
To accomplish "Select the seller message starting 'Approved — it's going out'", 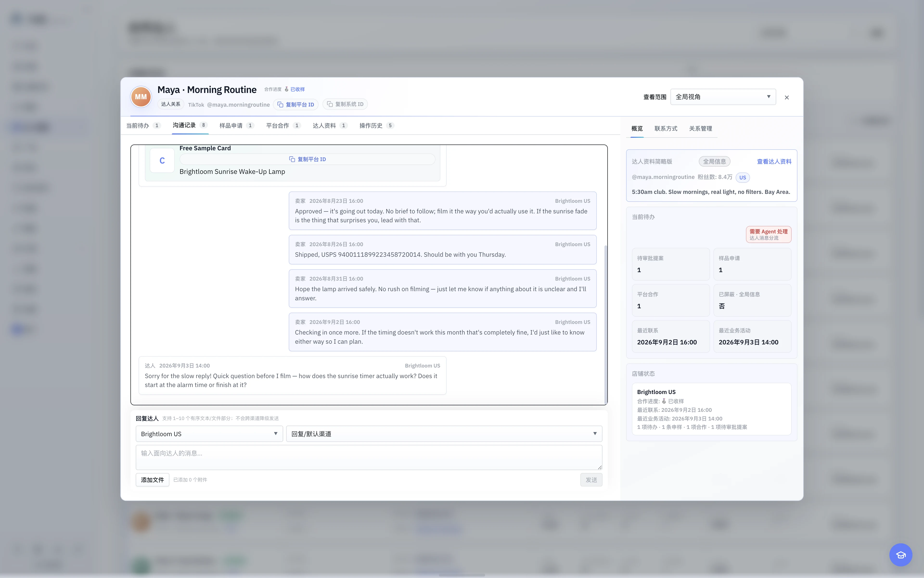I will [443, 211].
